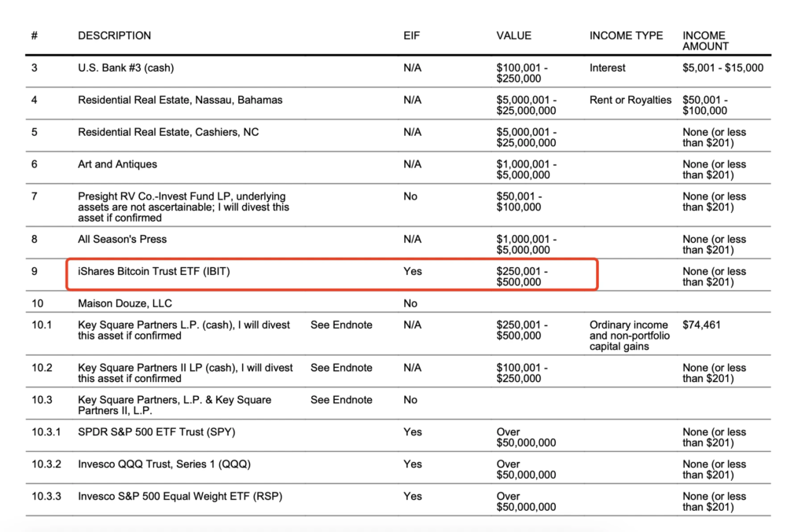The height and width of the screenshot is (532, 805).
Task: Click the VALUE column header
Action: point(513,36)
